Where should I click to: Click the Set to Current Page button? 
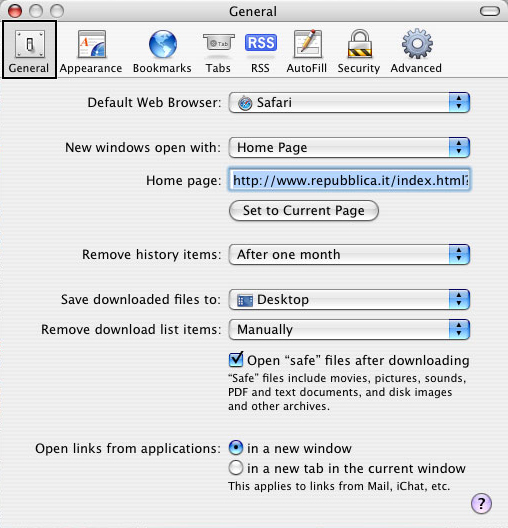(304, 211)
